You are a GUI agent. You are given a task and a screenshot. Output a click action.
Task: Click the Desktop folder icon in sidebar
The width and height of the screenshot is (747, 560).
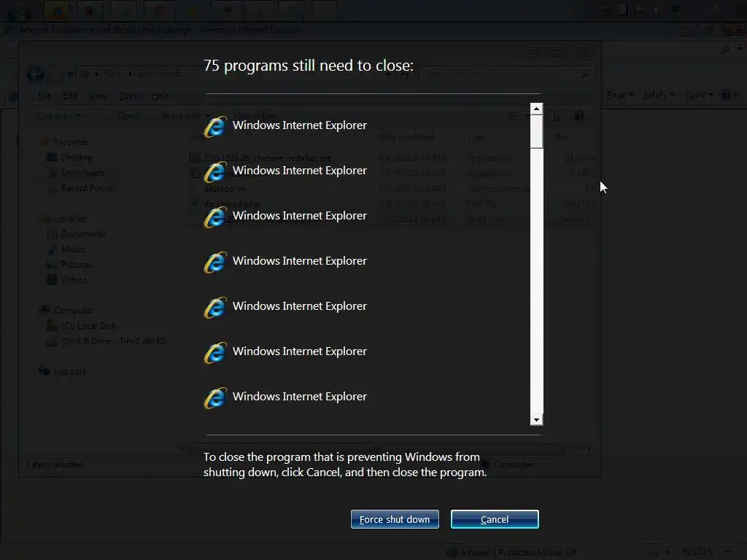pyautogui.click(x=52, y=157)
